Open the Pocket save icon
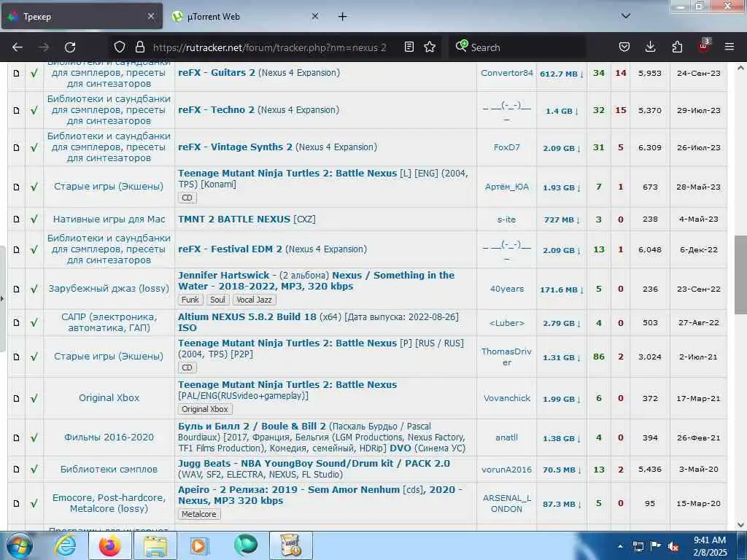Viewport: 747px width, 560px height. (624, 47)
